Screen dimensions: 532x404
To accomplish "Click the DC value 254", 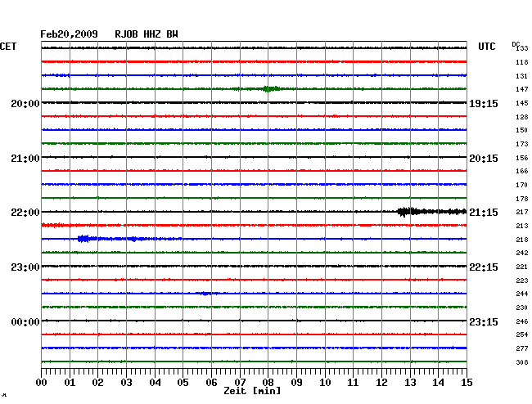I will click(x=522, y=334).
